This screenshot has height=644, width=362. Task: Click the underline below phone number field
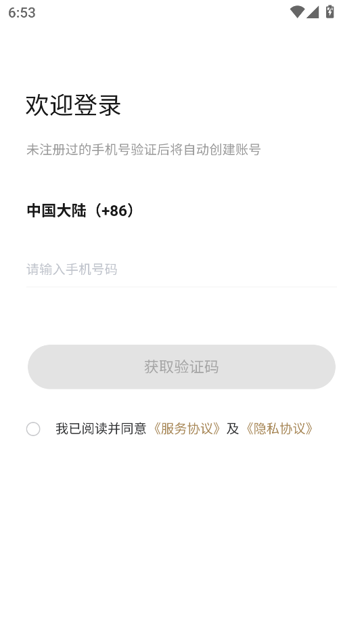[181, 286]
